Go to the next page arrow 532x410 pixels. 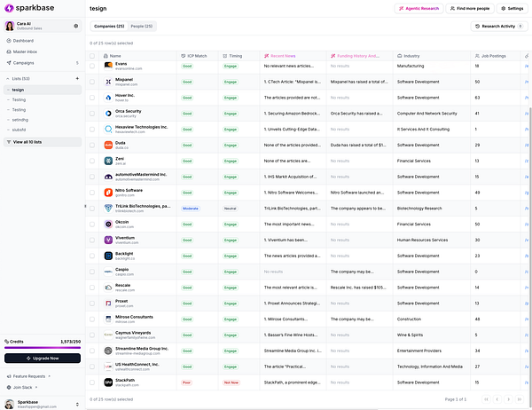pyautogui.click(x=508, y=399)
